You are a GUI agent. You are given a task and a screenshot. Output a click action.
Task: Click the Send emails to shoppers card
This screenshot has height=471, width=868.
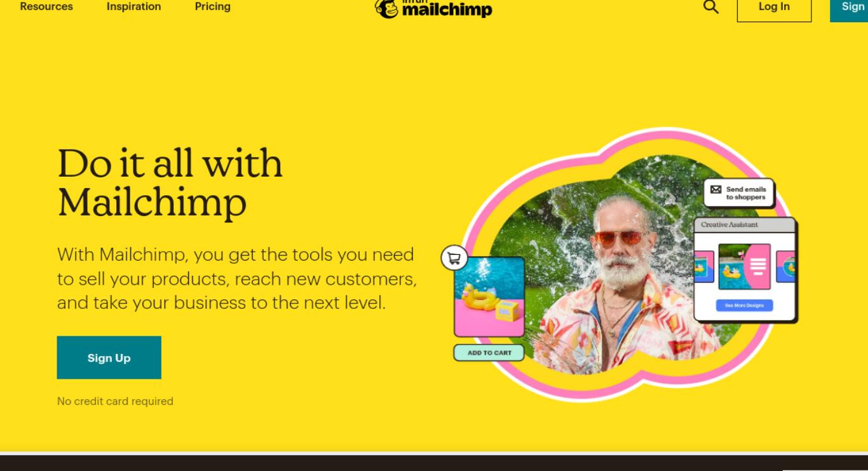(x=739, y=193)
